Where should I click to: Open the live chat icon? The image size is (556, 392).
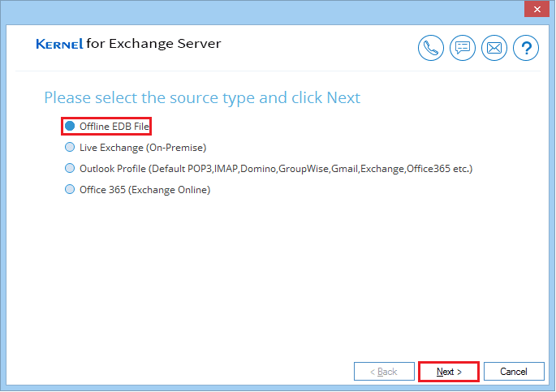(x=463, y=48)
